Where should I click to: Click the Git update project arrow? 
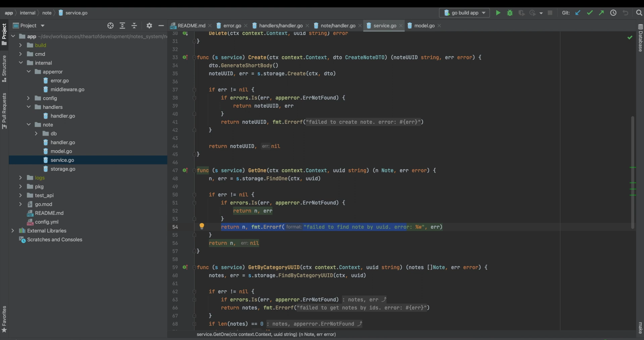pyautogui.click(x=578, y=13)
